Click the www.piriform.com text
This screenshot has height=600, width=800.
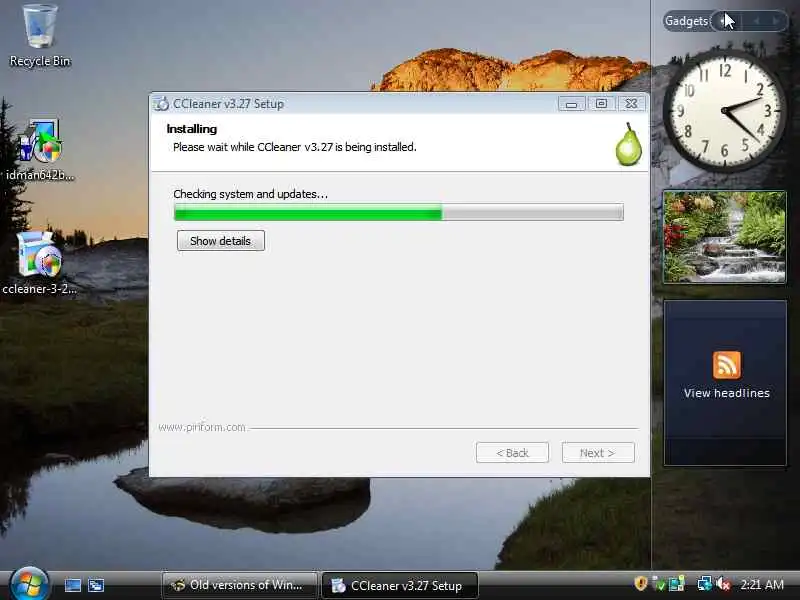202,427
